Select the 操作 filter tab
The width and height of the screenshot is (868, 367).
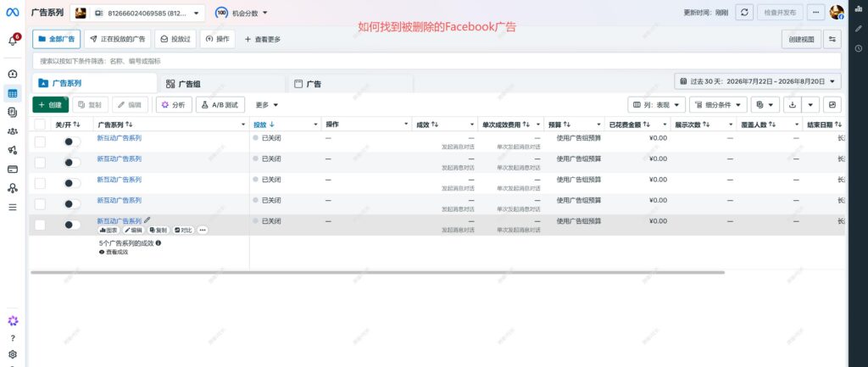tap(218, 39)
